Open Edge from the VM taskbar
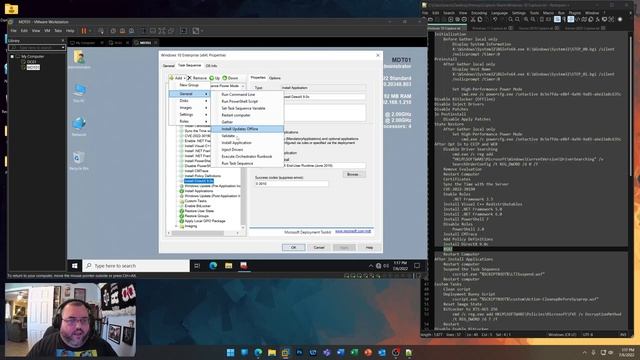640x360 pixels. [x=213, y=266]
